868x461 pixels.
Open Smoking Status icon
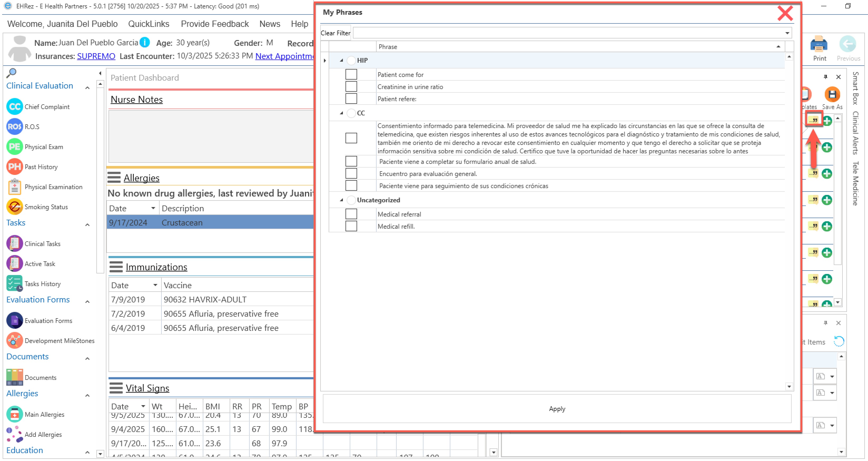pos(14,207)
